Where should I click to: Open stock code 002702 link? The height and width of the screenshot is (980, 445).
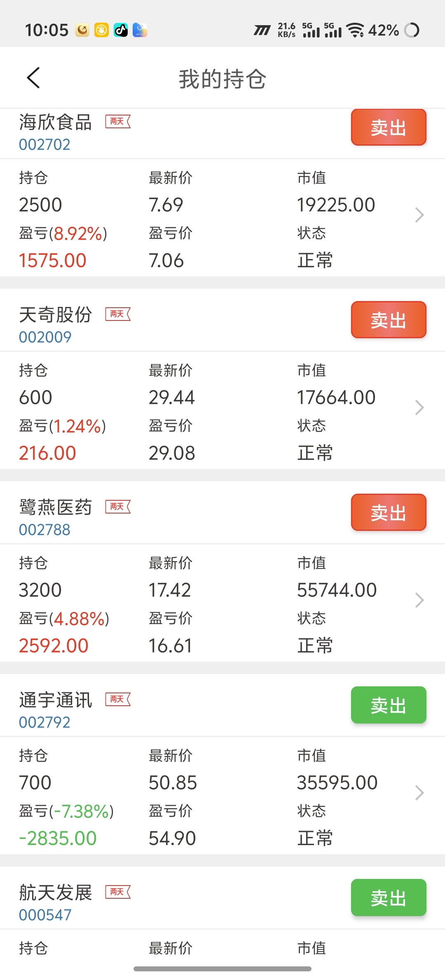pos(45,145)
